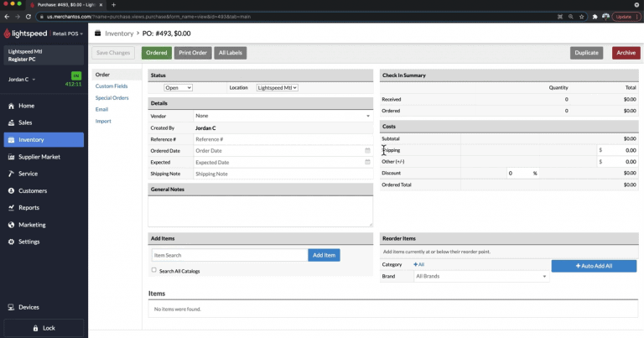
Task: Open the Vendor dropdown
Action: tap(283, 116)
